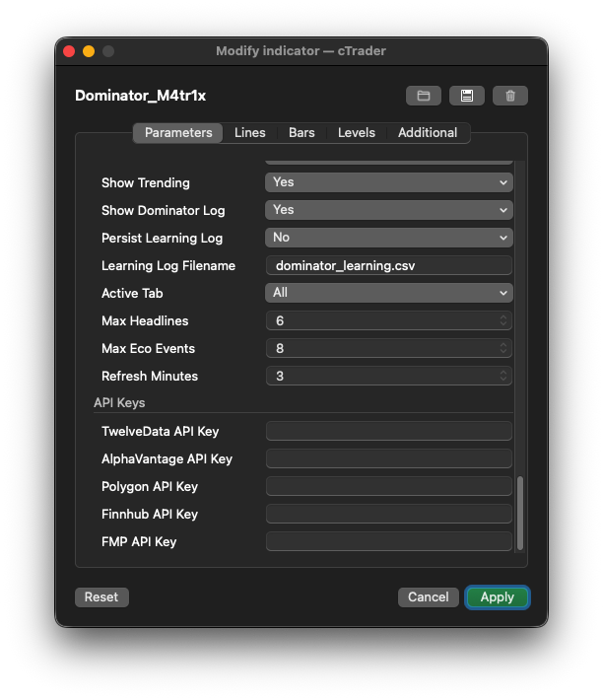Click the FMP API Key field

coord(389,541)
